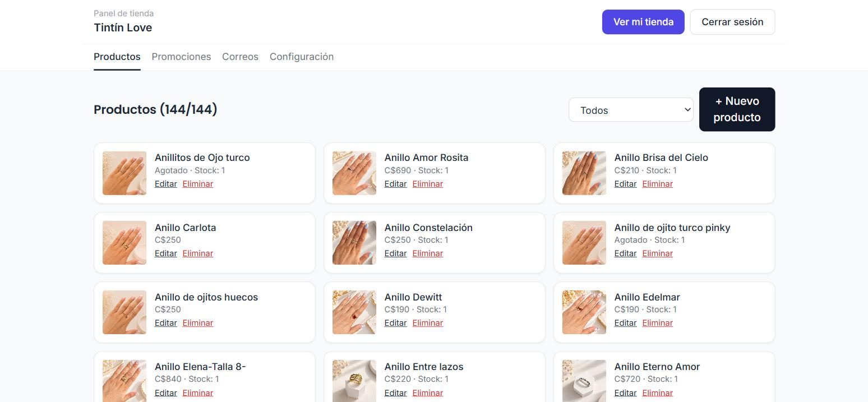Switch to the Promociones tab
Viewport: 868px width, 402px height.
[x=181, y=57]
